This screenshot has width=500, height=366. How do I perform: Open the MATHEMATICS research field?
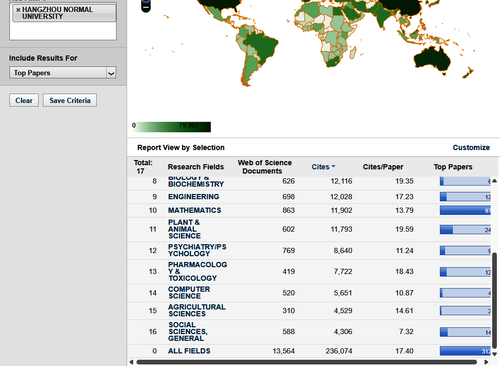click(x=194, y=210)
